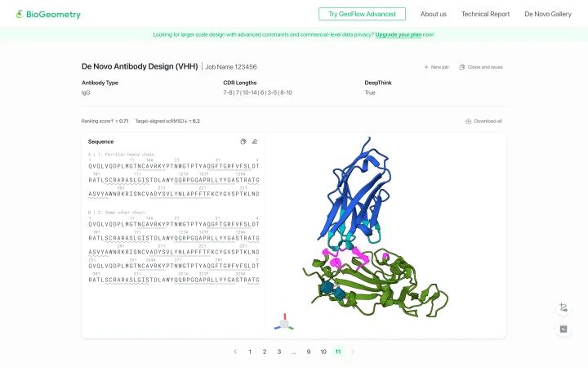
Task: Open the Technical Report page
Action: 485,14
